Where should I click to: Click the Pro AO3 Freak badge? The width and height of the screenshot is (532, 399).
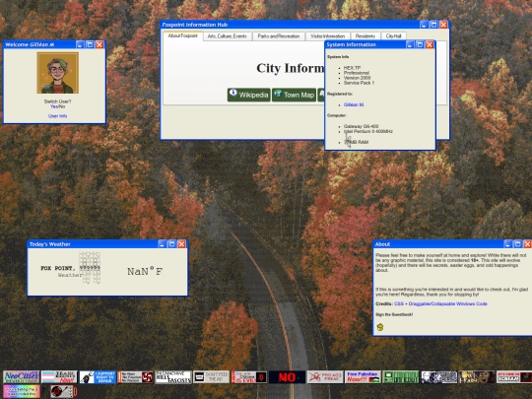tap(325, 377)
